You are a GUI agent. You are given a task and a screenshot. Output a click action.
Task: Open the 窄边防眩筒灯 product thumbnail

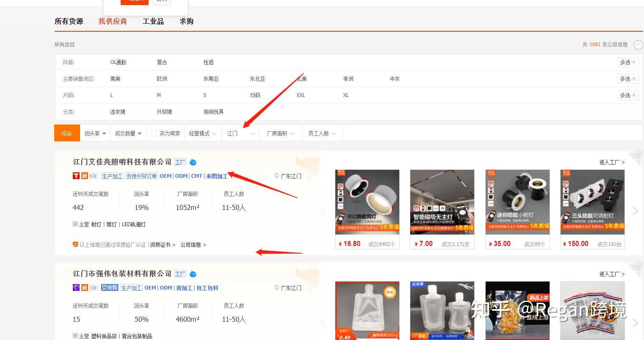367,202
